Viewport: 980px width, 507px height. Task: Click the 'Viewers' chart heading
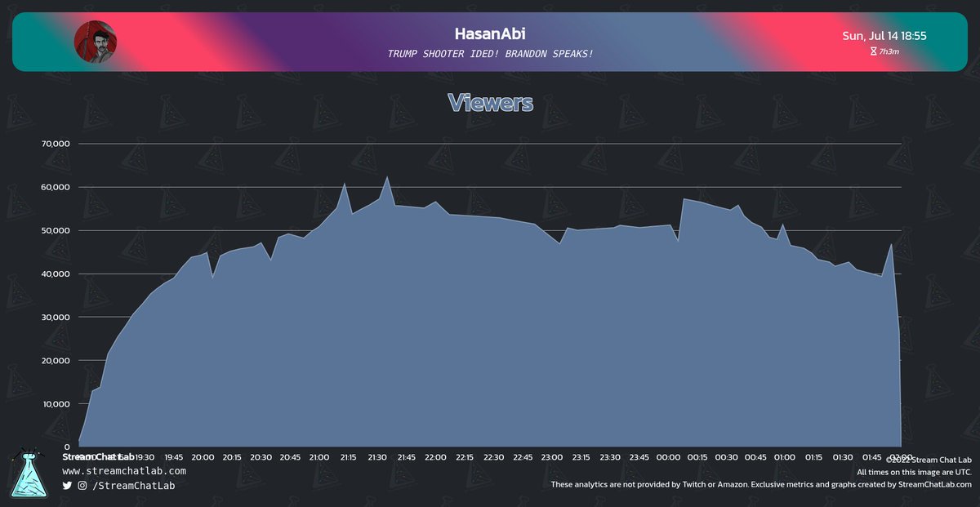(x=490, y=103)
